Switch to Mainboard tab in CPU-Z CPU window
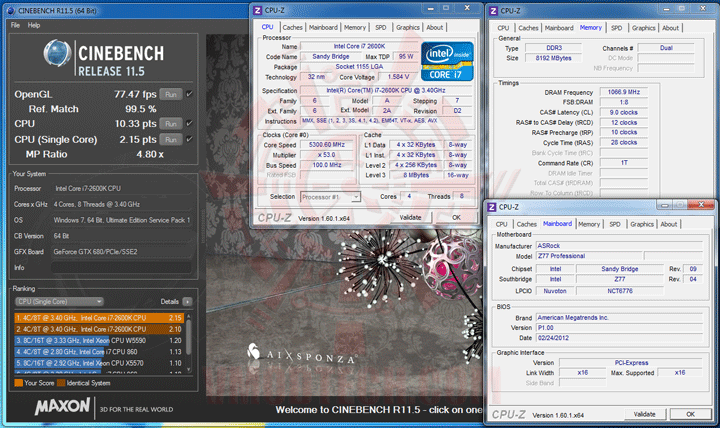 [x=323, y=28]
